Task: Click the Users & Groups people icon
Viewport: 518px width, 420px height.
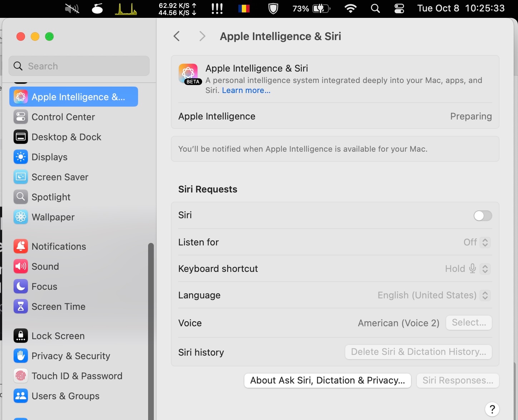Action: 21,396
